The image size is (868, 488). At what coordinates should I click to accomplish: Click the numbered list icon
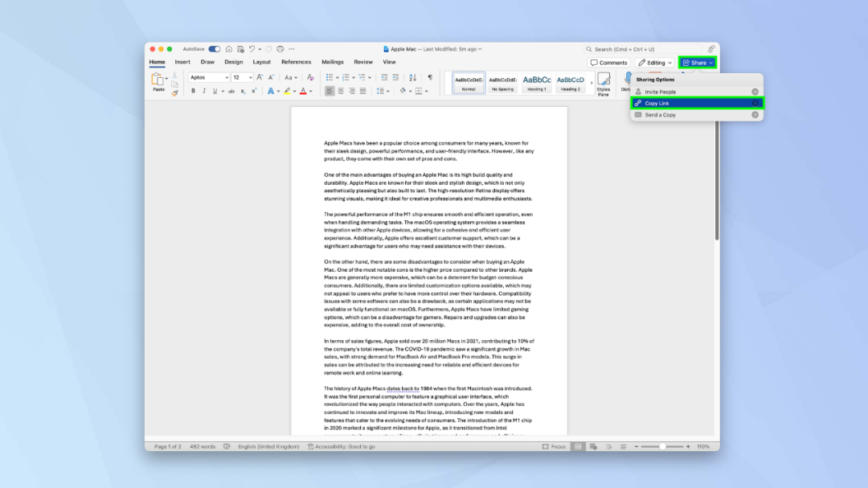[x=346, y=77]
